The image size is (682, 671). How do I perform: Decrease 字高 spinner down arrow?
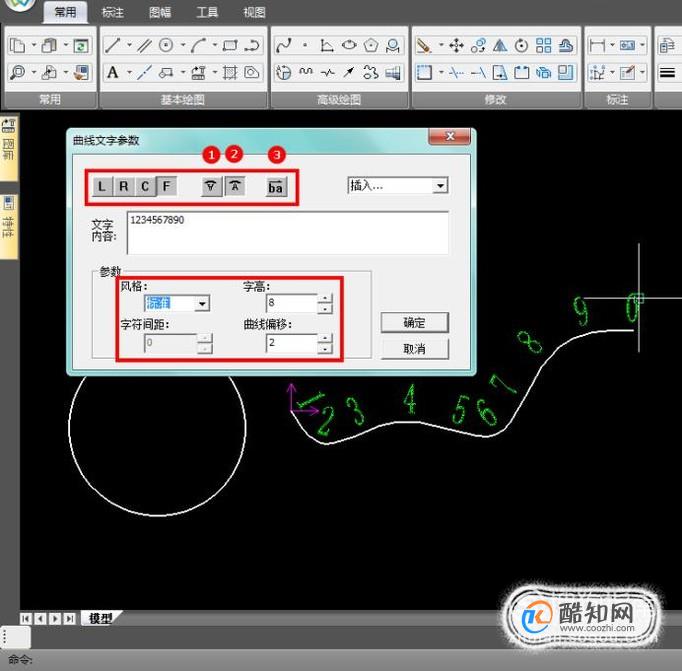[x=325, y=308]
